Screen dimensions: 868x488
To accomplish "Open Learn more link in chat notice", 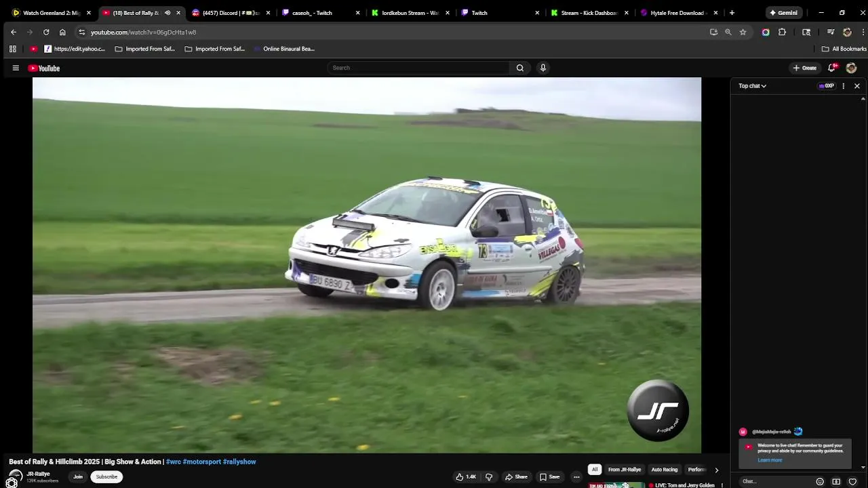I will pyautogui.click(x=770, y=460).
